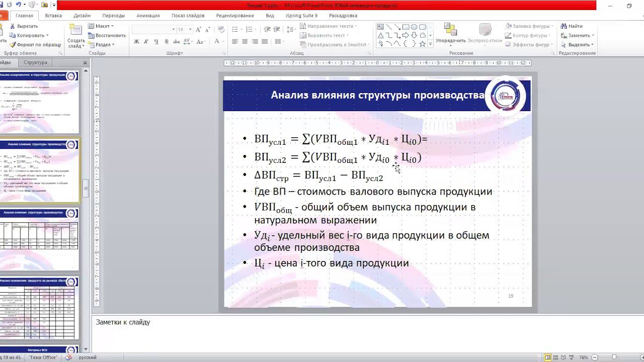Click the russian language indicator
Screen dimensions: 644x362
tap(88, 357)
